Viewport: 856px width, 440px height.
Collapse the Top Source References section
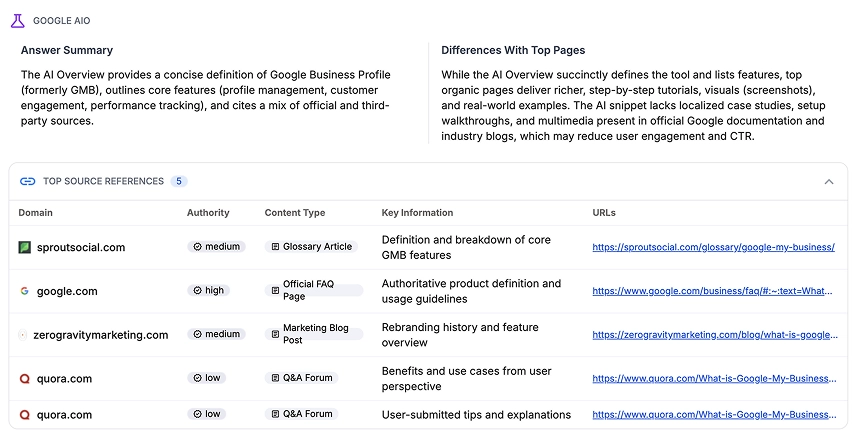(829, 182)
